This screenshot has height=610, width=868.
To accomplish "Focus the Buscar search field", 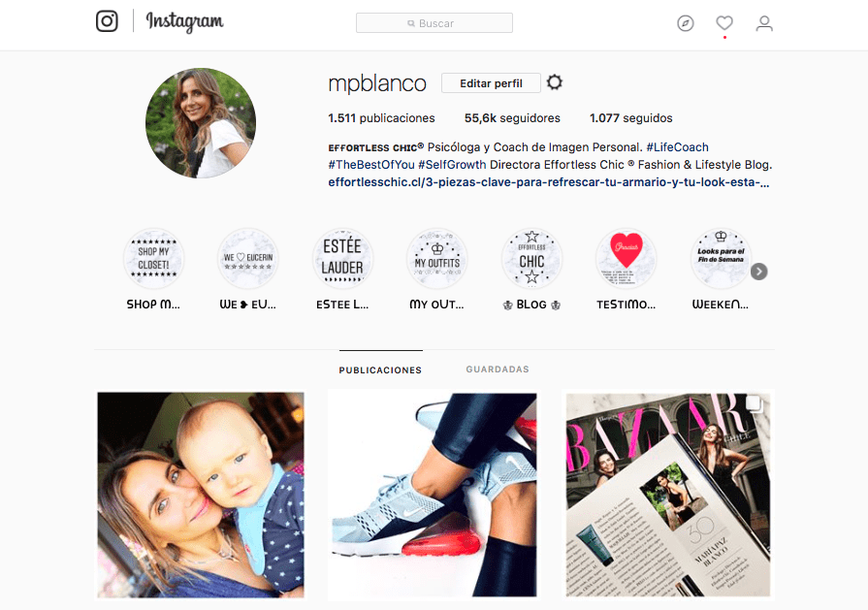I will click(x=434, y=23).
